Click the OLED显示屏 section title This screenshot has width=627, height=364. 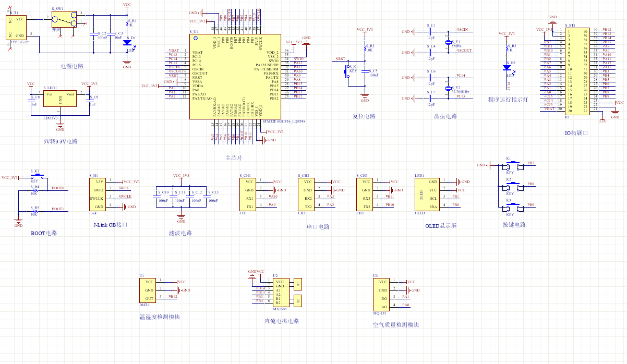[441, 226]
